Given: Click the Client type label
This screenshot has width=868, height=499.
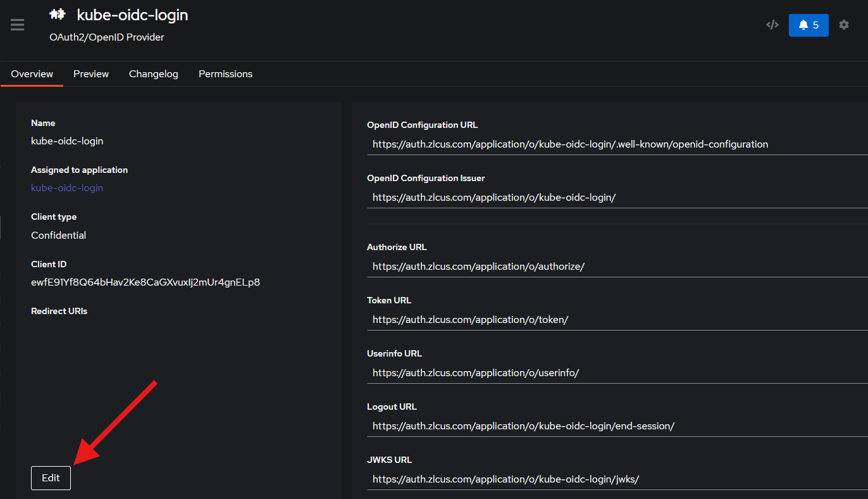Looking at the screenshot, I should [x=54, y=217].
